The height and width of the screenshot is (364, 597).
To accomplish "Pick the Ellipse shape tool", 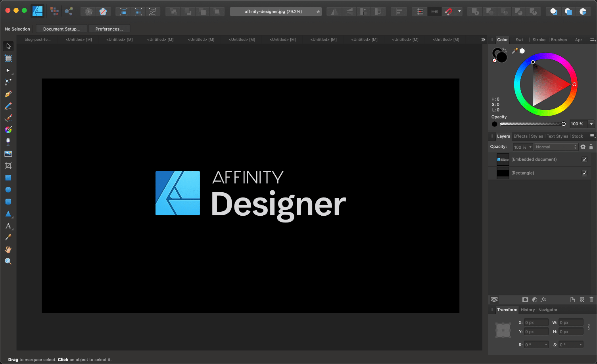I will click(x=8, y=190).
